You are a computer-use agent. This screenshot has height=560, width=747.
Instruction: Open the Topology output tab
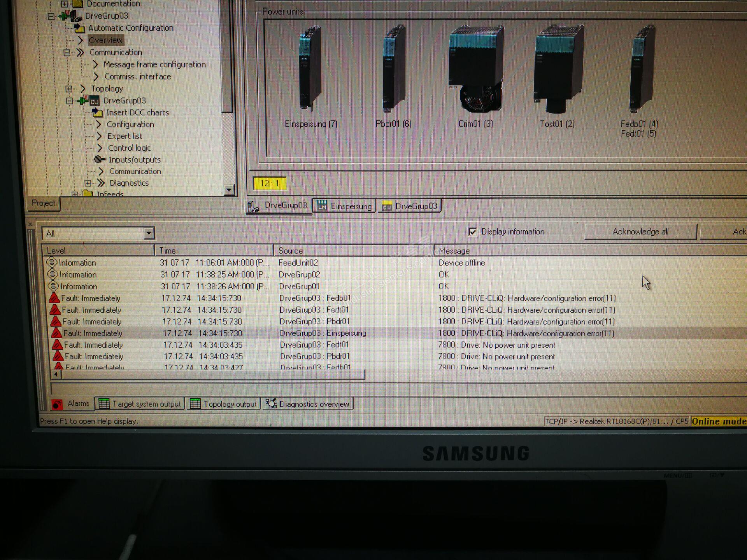tap(224, 404)
